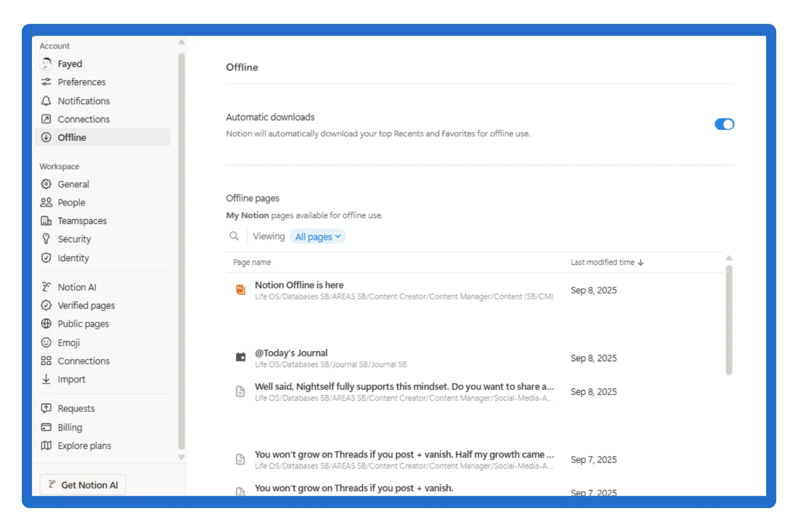This screenshot has height=532, width=798.
Task: Click sidebar scrollbar up arrow
Action: [181, 42]
